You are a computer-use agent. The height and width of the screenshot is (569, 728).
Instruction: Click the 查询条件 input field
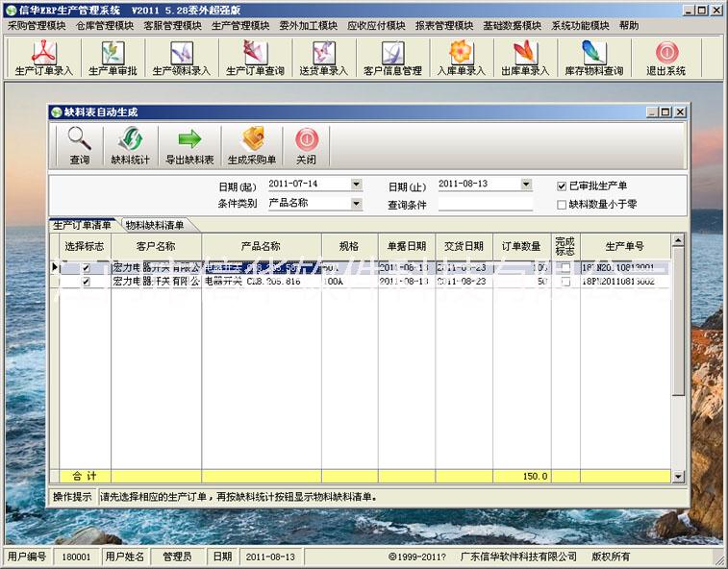pos(486,204)
